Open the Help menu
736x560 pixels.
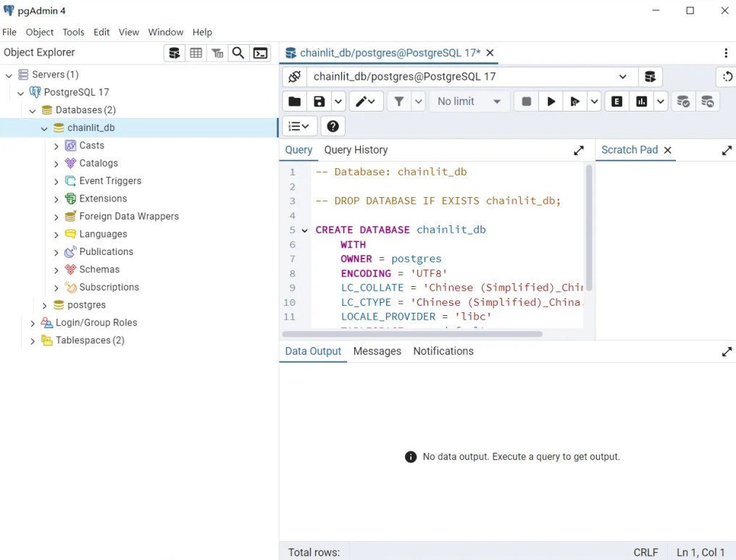202,32
